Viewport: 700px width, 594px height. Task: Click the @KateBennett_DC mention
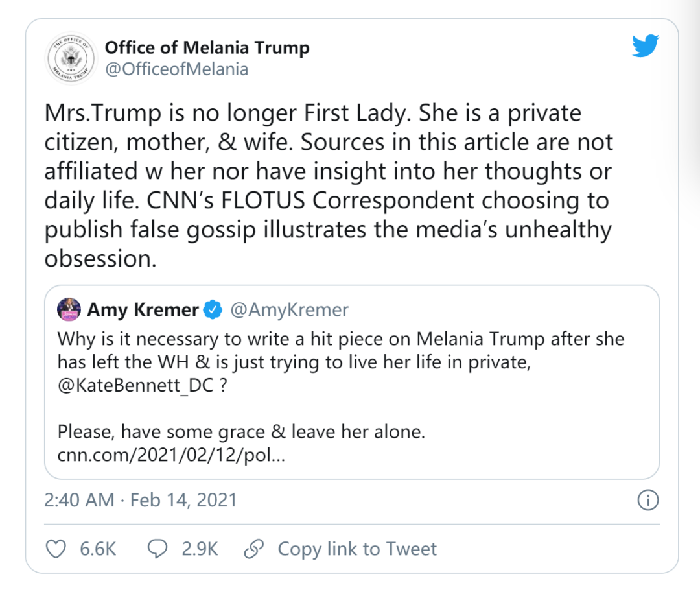coord(135,385)
